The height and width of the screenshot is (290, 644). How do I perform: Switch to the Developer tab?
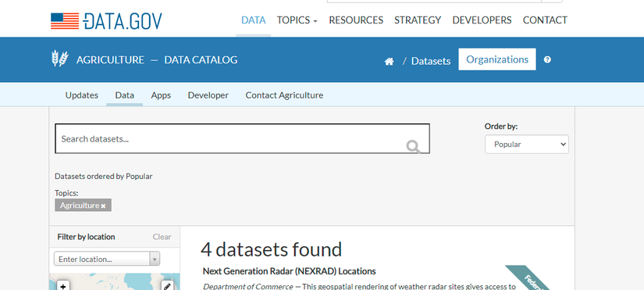[x=208, y=95]
